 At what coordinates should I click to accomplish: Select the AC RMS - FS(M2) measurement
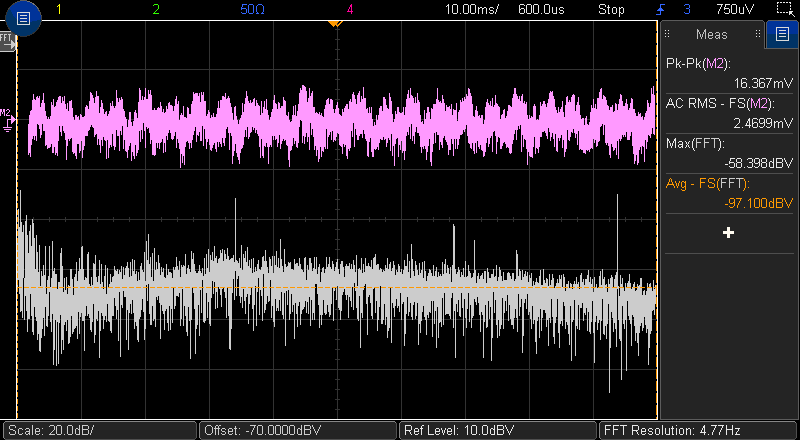720,104
